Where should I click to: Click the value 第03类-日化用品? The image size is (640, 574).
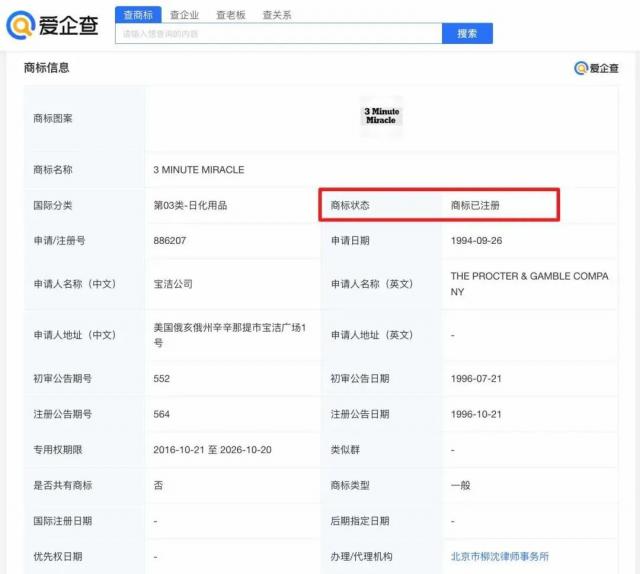click(x=190, y=205)
